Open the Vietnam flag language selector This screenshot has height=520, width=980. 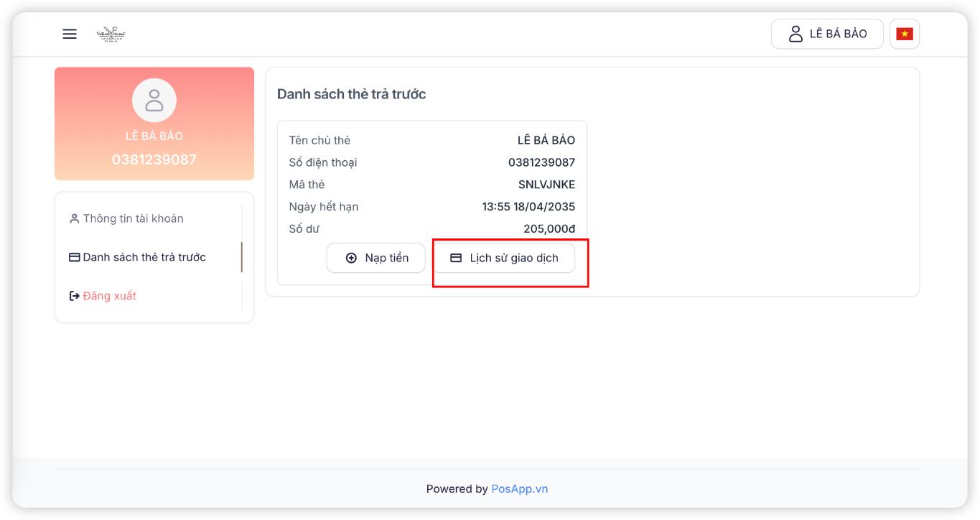click(x=905, y=34)
